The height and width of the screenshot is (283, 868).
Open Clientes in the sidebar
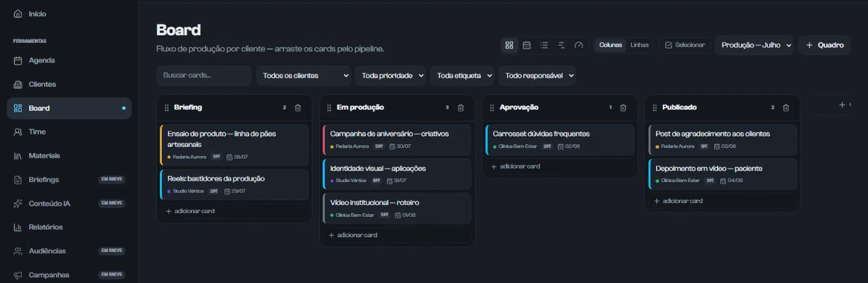coord(69,84)
